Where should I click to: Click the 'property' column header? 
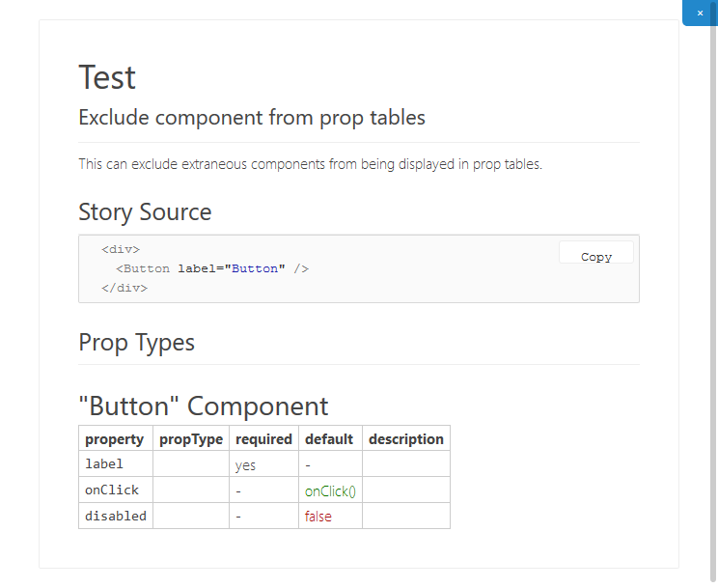pyautogui.click(x=116, y=438)
